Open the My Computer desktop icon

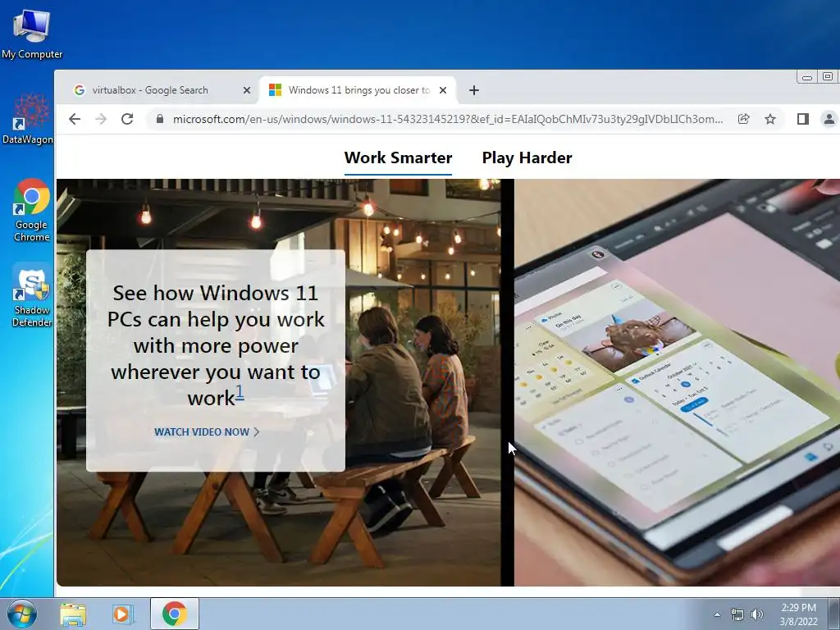coord(32,34)
